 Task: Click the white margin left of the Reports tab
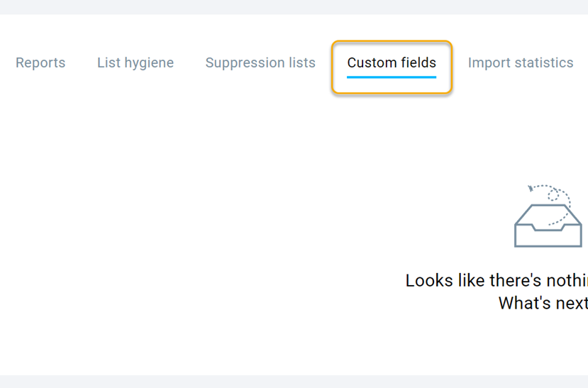pyautogui.click(x=7, y=63)
